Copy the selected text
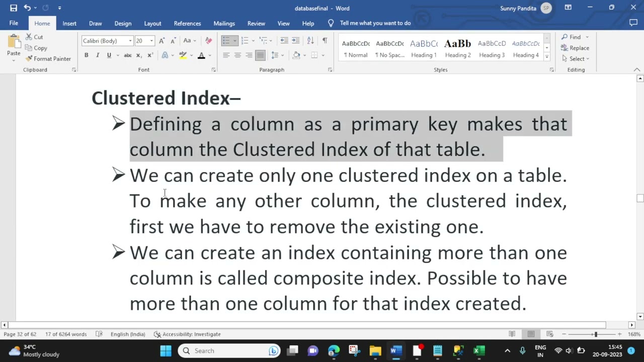The width and height of the screenshot is (644, 362). pos(36,48)
